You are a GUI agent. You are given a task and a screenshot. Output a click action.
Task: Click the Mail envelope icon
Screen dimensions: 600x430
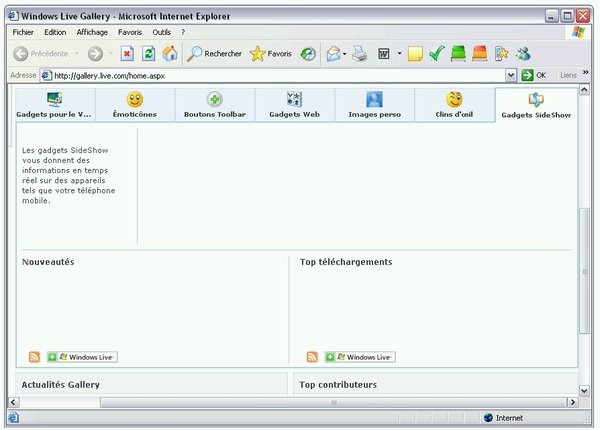[333, 54]
